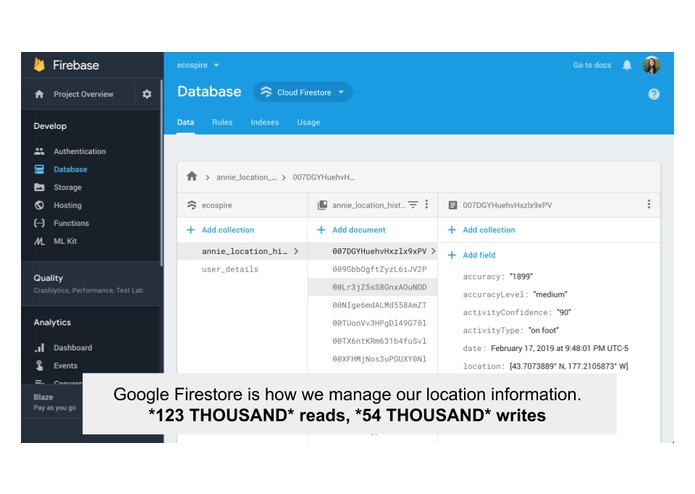Click the Hosting globe icon
The image size is (695, 494).
(39, 205)
